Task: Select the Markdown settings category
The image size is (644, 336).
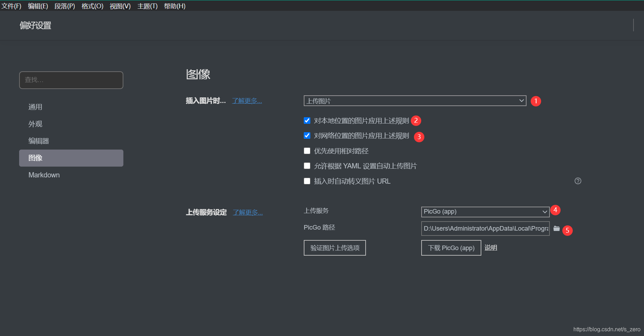Action: pyautogui.click(x=71, y=175)
